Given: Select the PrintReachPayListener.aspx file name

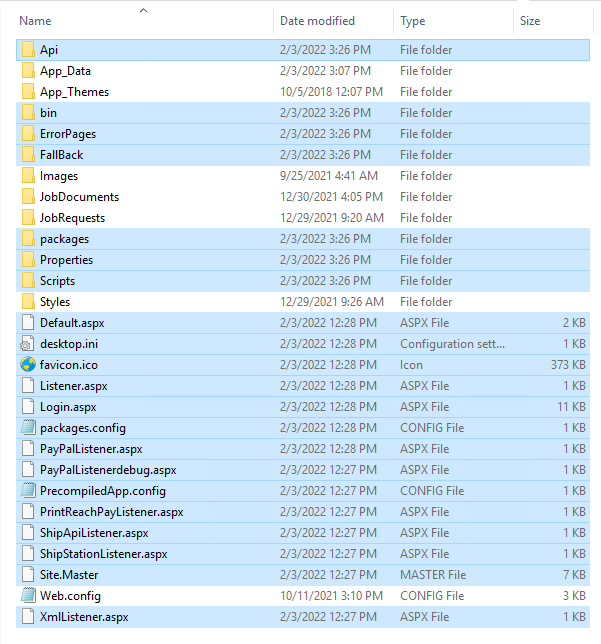Looking at the screenshot, I should (111, 512).
